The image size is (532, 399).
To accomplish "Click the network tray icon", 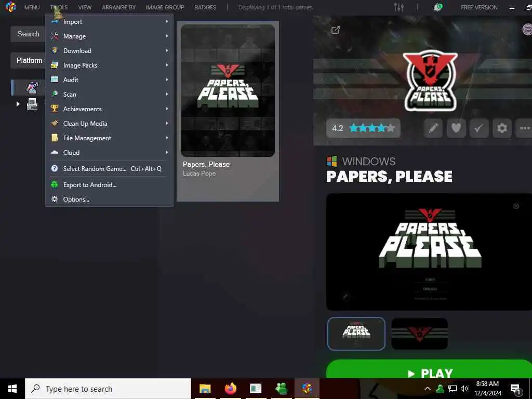I will pos(453,389).
